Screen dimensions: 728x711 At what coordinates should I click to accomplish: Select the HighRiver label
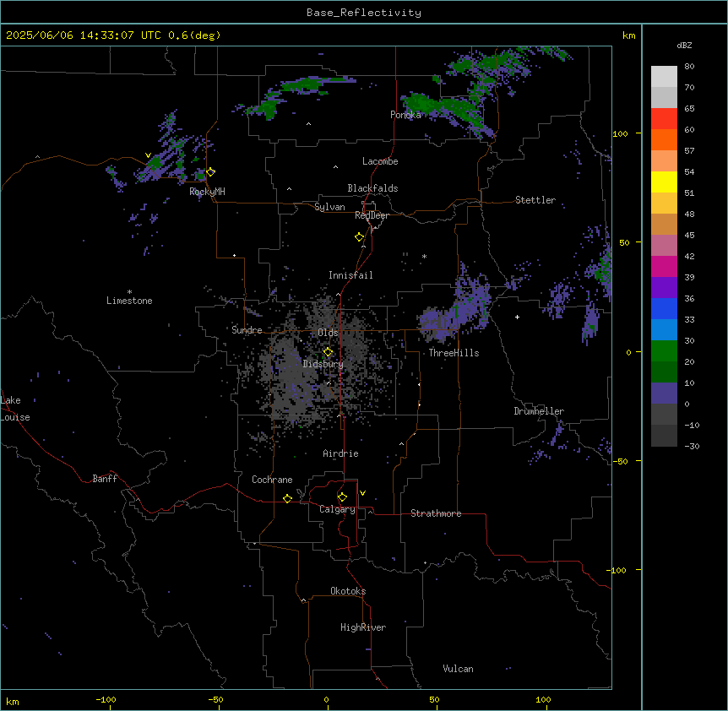point(363,627)
